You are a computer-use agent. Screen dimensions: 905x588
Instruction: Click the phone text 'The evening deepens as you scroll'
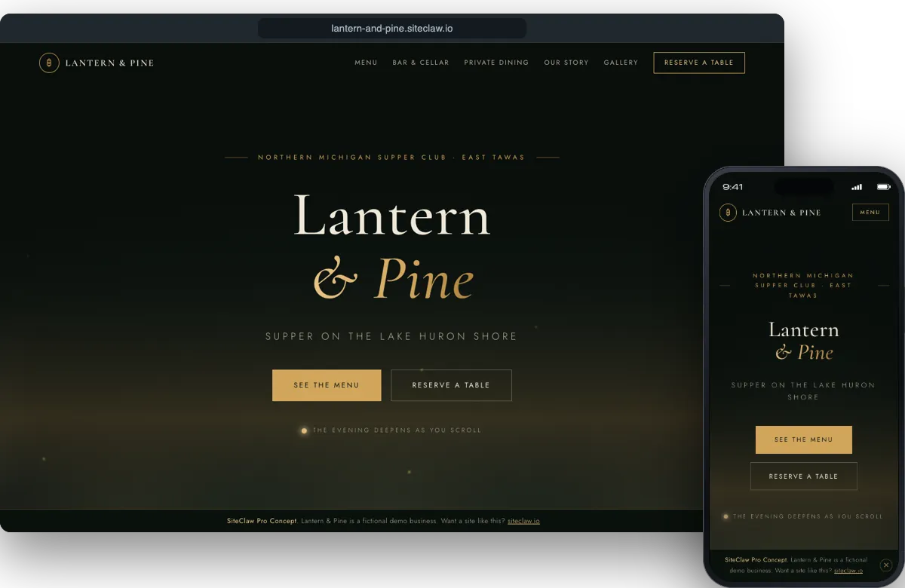[x=808, y=516]
